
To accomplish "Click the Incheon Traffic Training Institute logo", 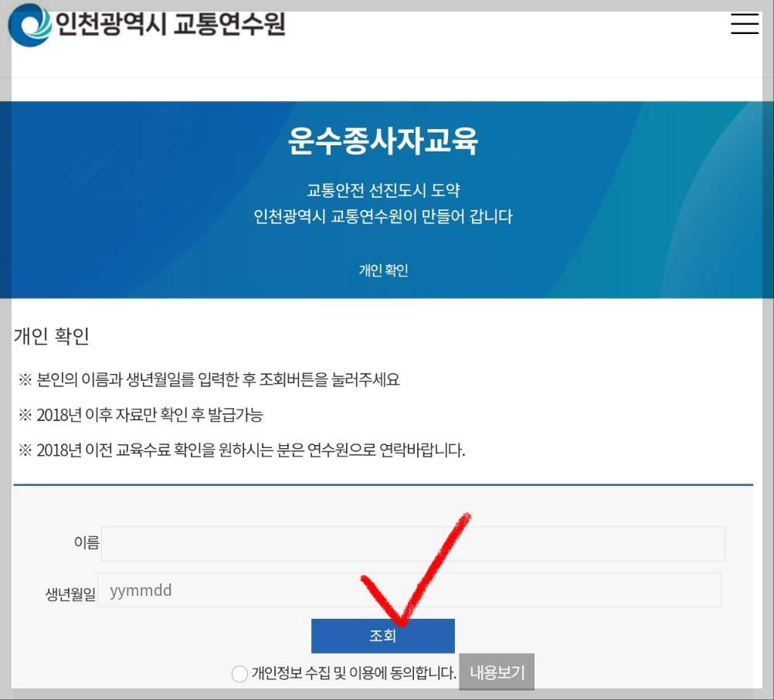I will click(147, 25).
